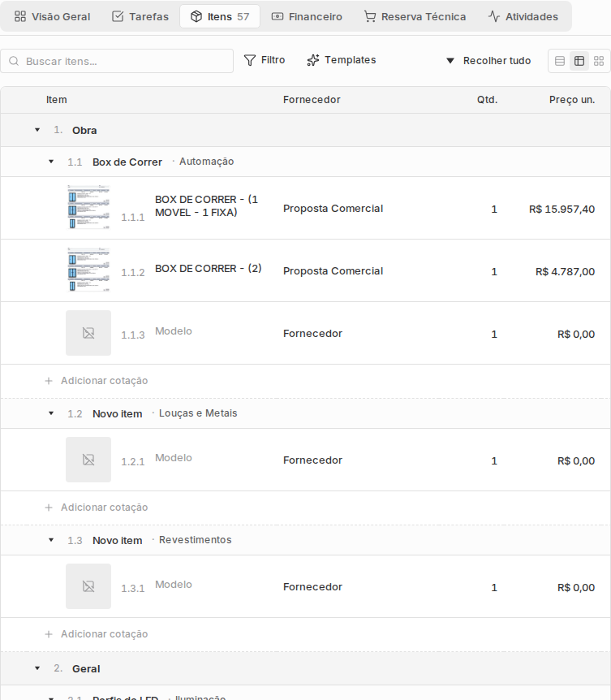The image size is (611, 700).
Task: Click quantity of item 1.2.1
Action: click(494, 461)
